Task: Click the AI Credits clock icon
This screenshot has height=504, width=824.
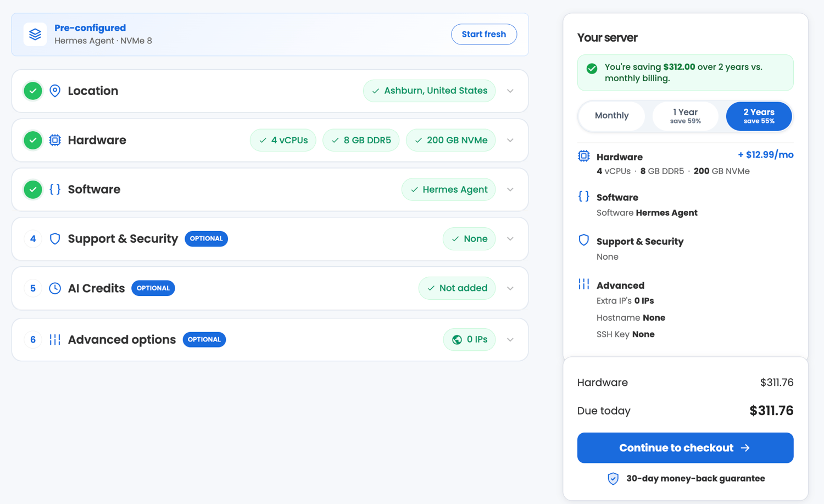Action: pyautogui.click(x=55, y=288)
